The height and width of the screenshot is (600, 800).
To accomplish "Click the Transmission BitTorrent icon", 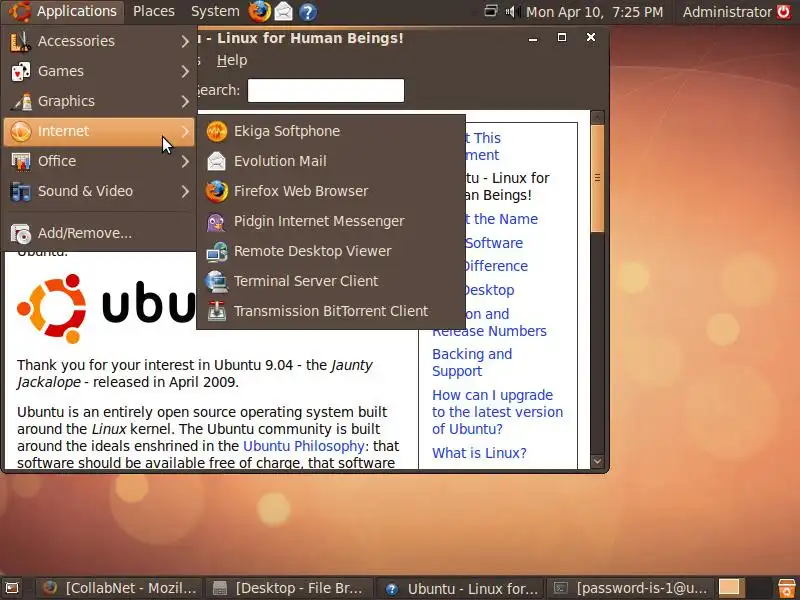I will click(x=217, y=311).
